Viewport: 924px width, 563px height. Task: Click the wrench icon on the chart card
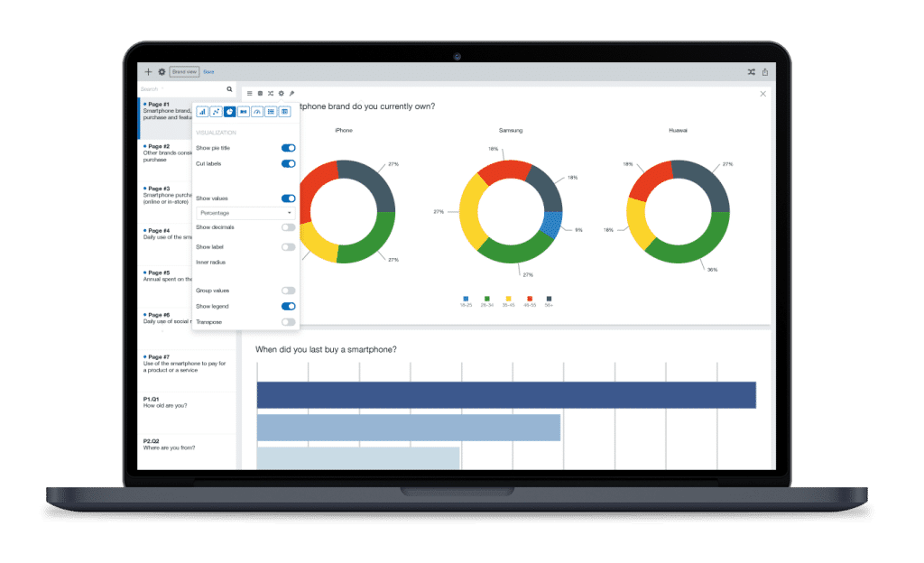tap(291, 92)
